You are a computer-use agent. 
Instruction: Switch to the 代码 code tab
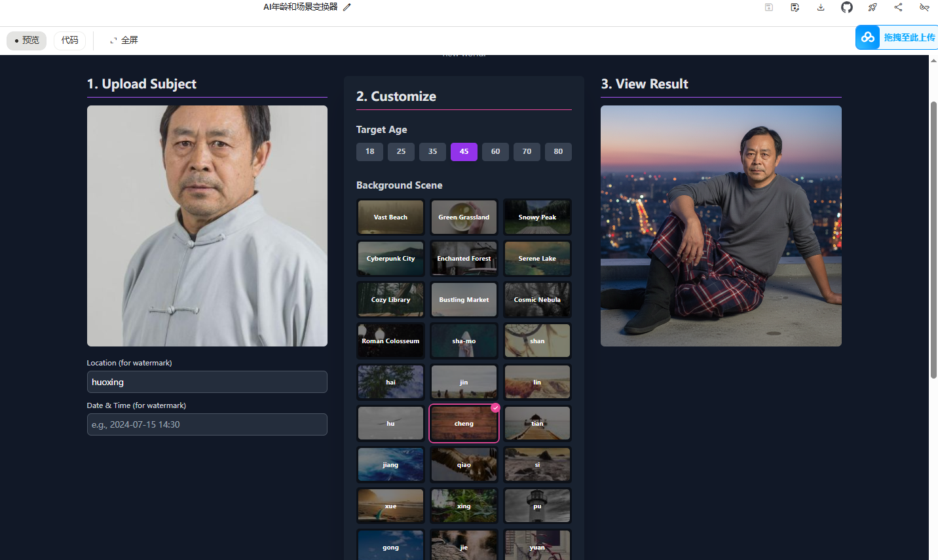coord(69,40)
